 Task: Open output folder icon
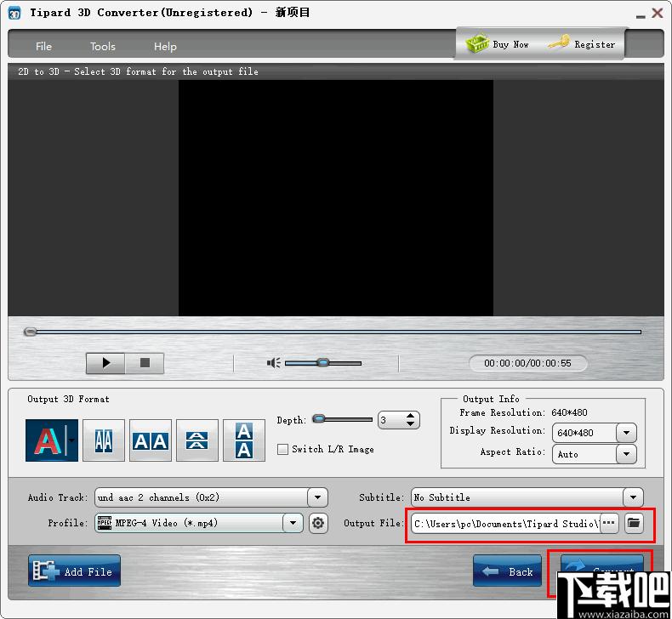tap(634, 523)
